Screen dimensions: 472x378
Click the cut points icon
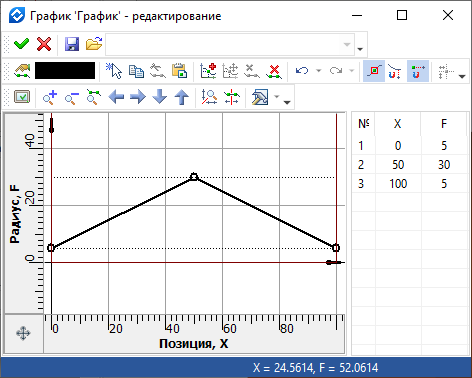click(x=158, y=71)
